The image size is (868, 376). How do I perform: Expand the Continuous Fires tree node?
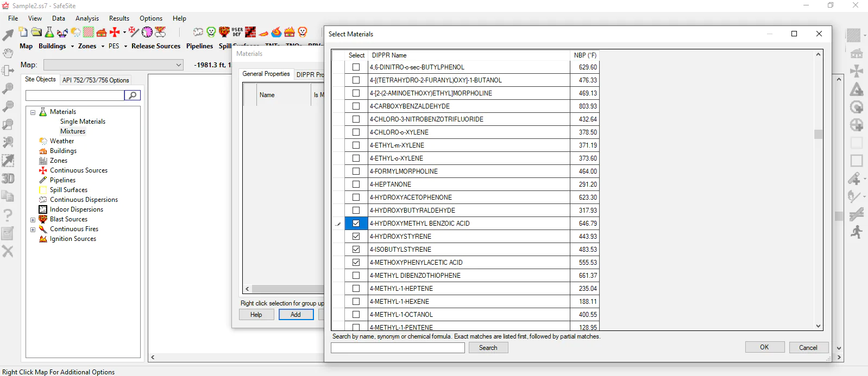pos(33,230)
